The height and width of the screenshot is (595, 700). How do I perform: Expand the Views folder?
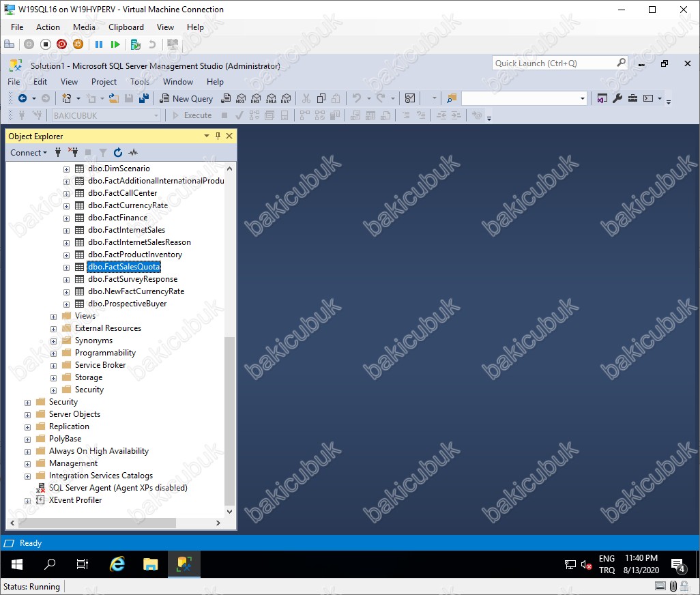(x=54, y=317)
